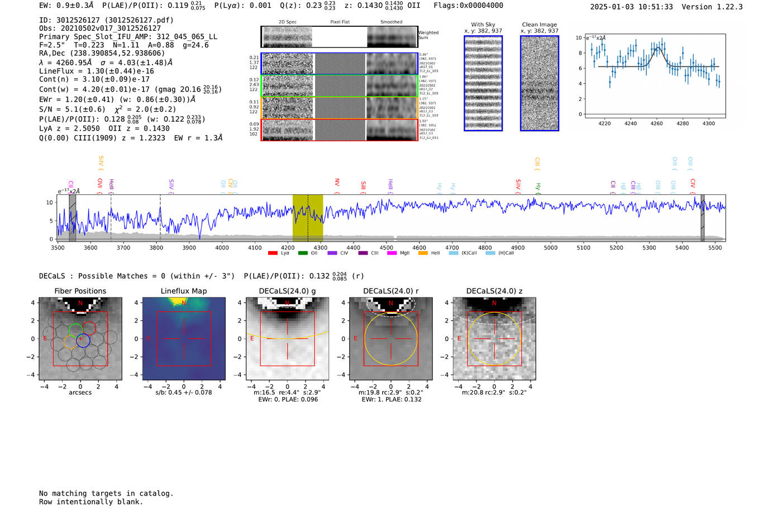Screen dimensions: 782x532
Task: Open the DECaLS(24.0) z cutout
Action: pyautogui.click(x=494, y=338)
